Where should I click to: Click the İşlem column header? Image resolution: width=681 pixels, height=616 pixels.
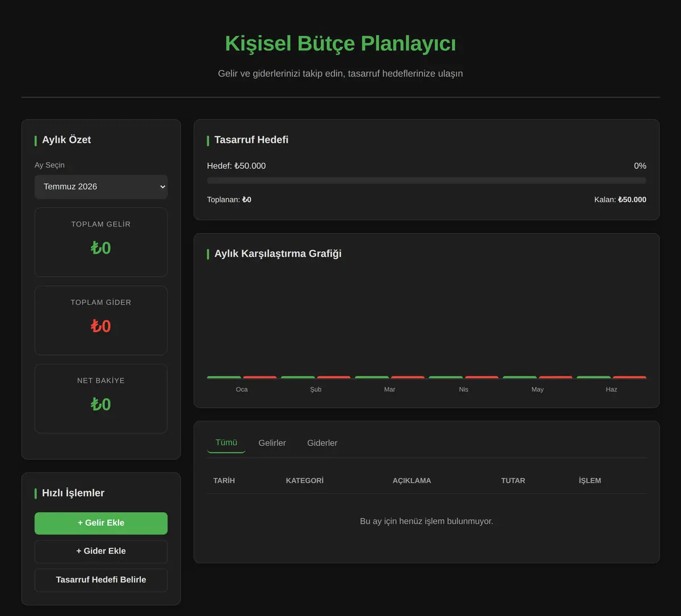(590, 480)
